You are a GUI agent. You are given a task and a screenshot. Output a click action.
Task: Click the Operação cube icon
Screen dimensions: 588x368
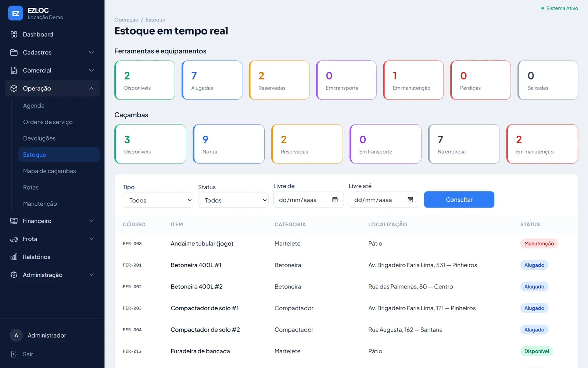tap(14, 88)
